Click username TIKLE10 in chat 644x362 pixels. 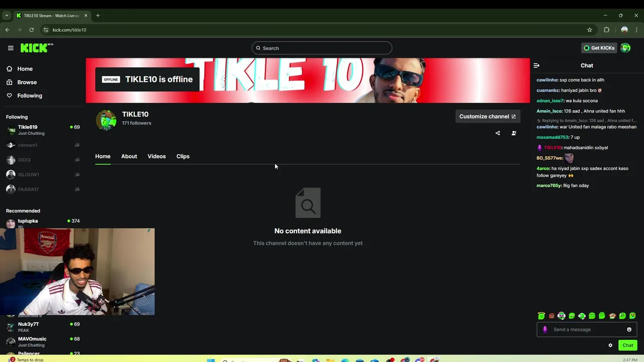point(552,148)
